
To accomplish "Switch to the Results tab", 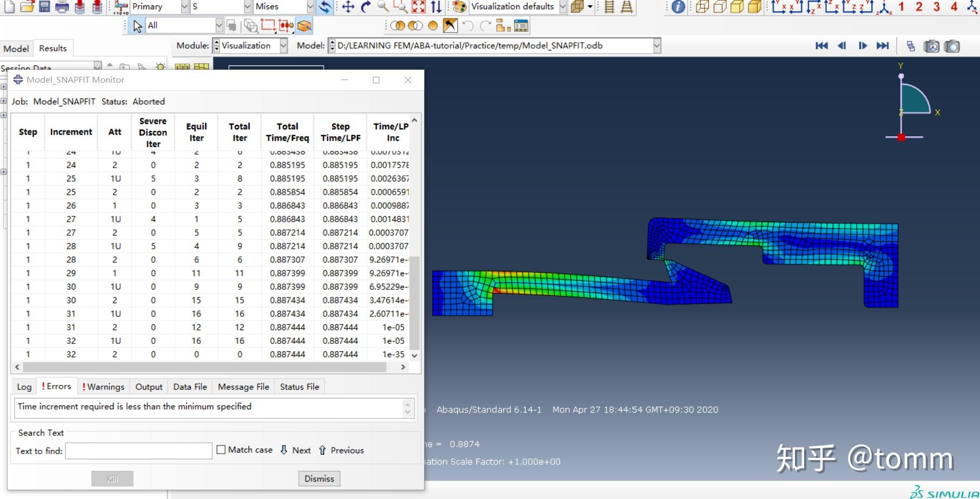I will coord(52,48).
